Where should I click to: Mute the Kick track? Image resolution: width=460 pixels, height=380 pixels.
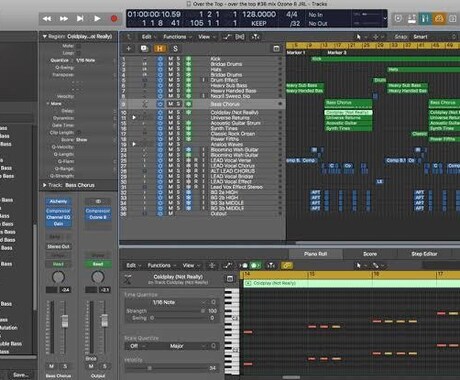point(171,59)
